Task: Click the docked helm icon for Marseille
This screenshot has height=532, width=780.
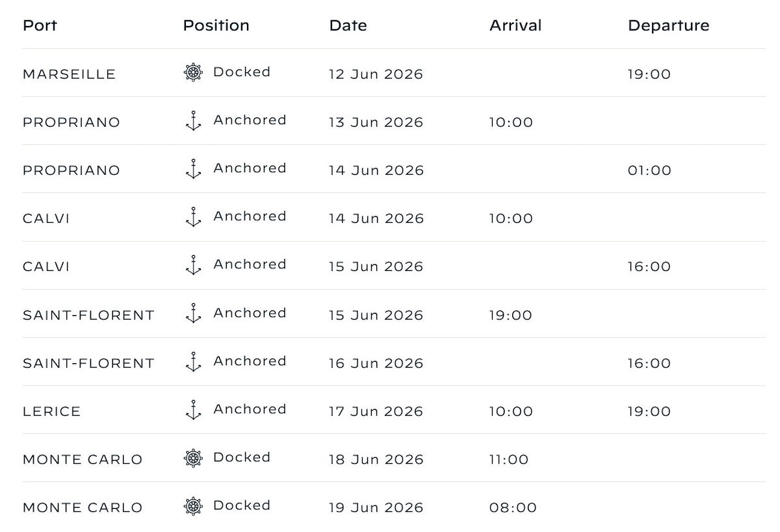Action: [193, 73]
